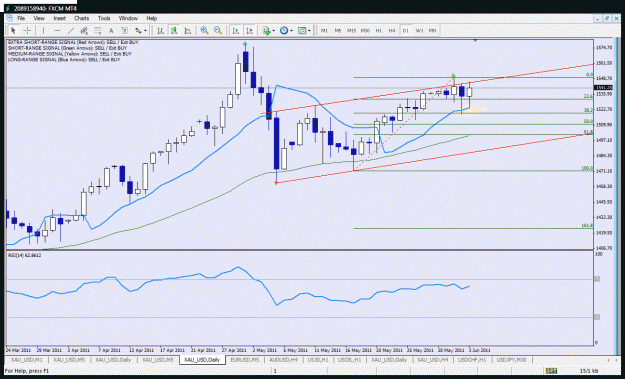
Task: Open the Help menu
Action: [x=151, y=18]
